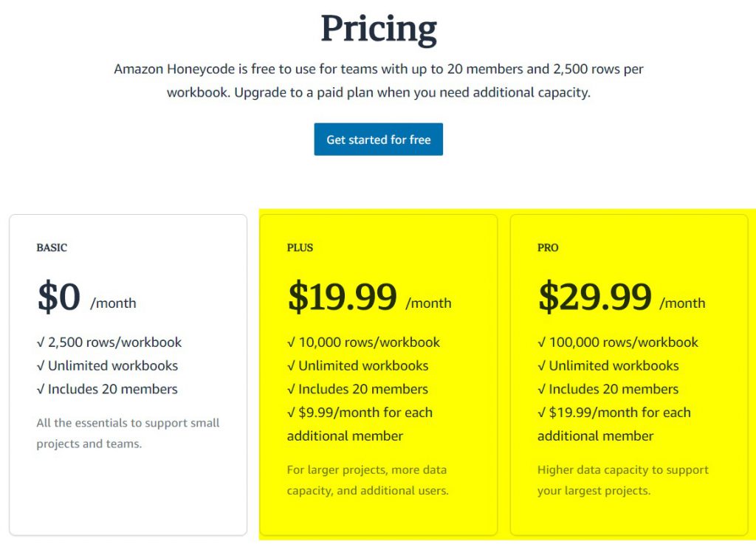Click the Amazon Honeycode intro paragraph
This screenshot has height=544, width=756.
[x=378, y=81]
